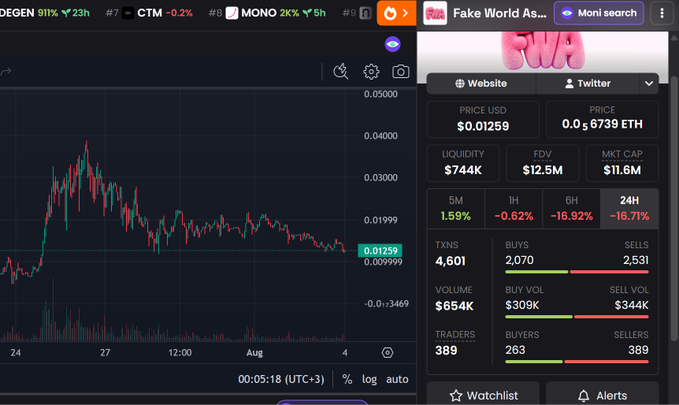
Task: Click the #9 trending token icon
Action: coord(365,13)
